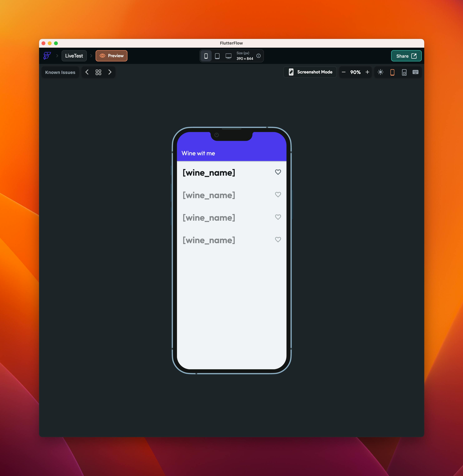Click the size info icon
Screen dimensions: 463x476
pyautogui.click(x=259, y=56)
